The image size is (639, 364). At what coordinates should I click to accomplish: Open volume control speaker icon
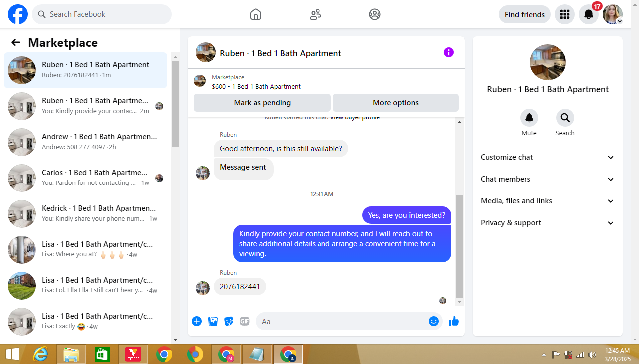[592, 355]
